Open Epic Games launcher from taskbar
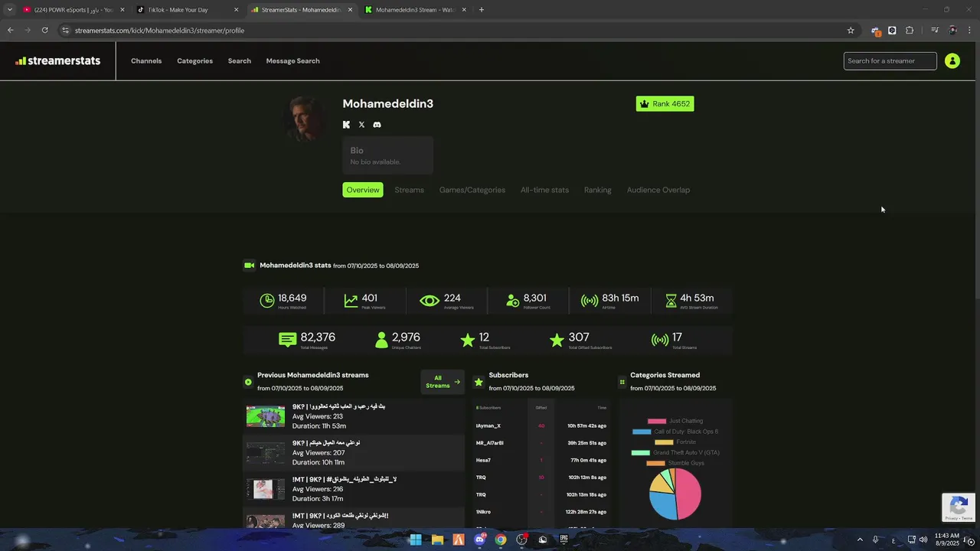This screenshot has height=551, width=980. point(564,540)
